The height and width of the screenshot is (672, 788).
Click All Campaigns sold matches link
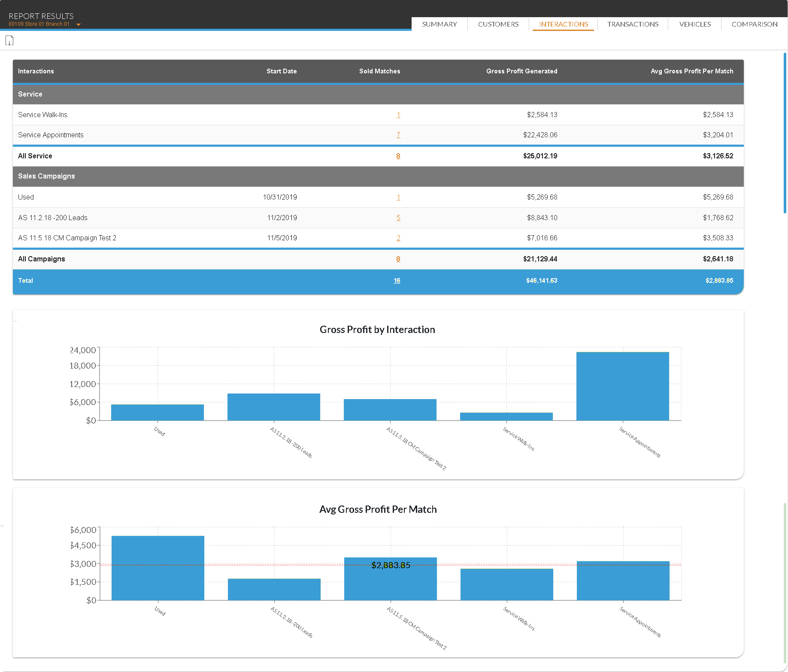coord(398,259)
